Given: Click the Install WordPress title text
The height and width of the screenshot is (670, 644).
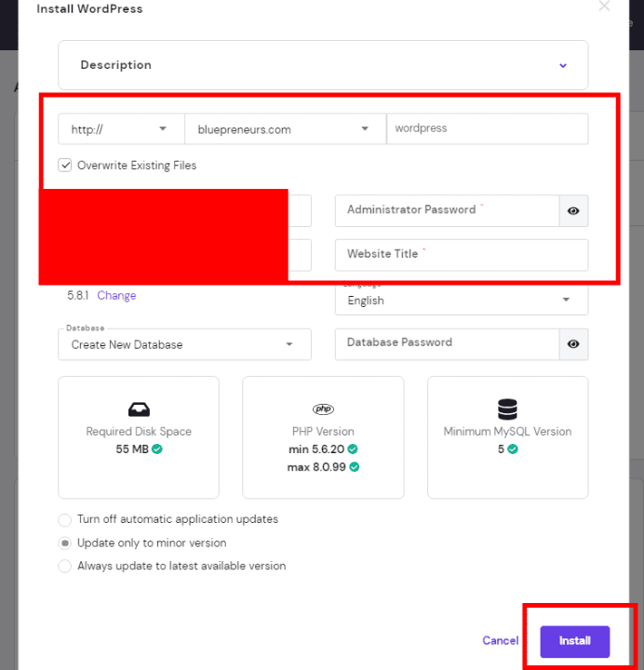Looking at the screenshot, I should (x=89, y=8).
